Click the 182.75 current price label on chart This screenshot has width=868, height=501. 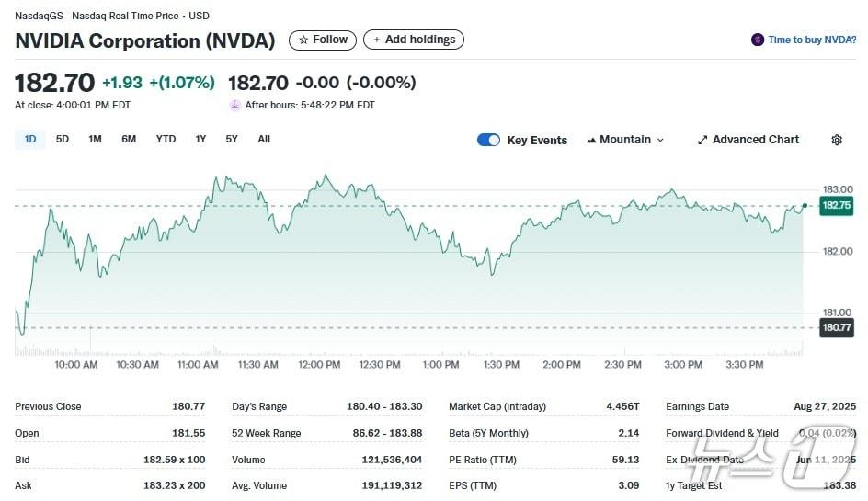[836, 205]
